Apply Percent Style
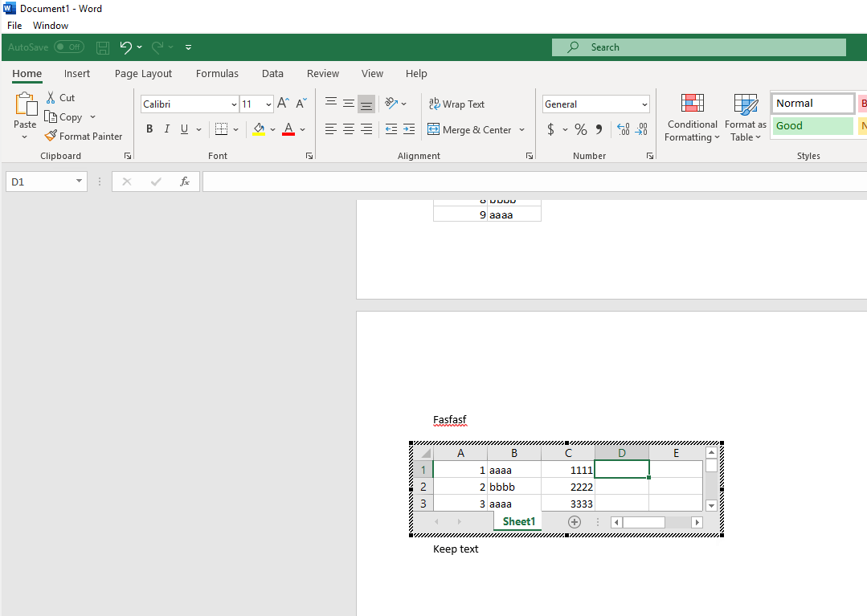The image size is (867, 616). point(581,129)
